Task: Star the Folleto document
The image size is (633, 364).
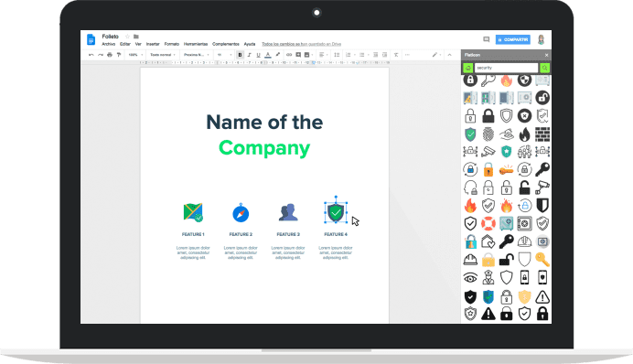Action: (127, 37)
